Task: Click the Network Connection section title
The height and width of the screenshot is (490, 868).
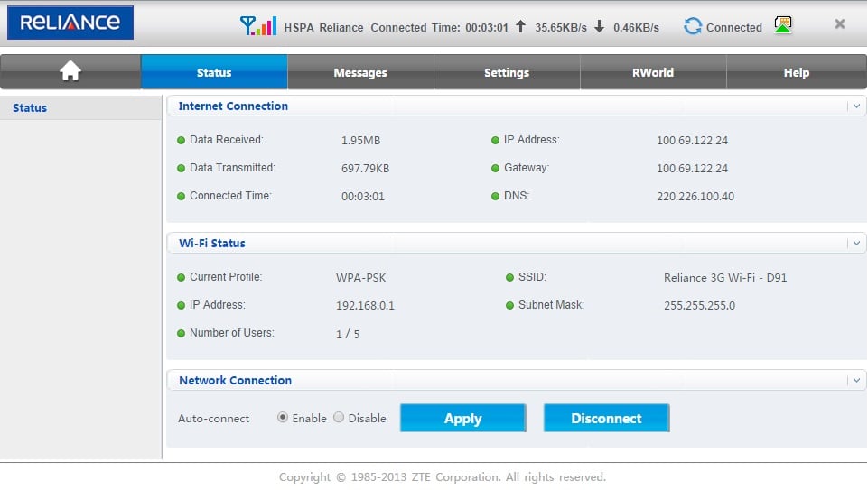Action: point(235,381)
